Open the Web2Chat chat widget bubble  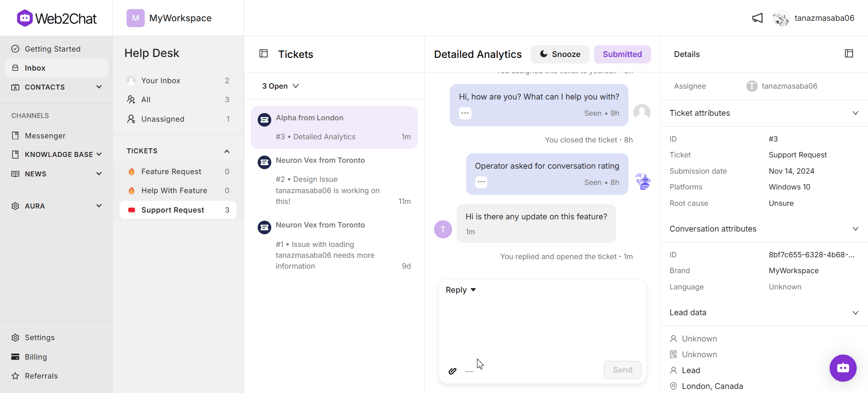[x=843, y=368]
